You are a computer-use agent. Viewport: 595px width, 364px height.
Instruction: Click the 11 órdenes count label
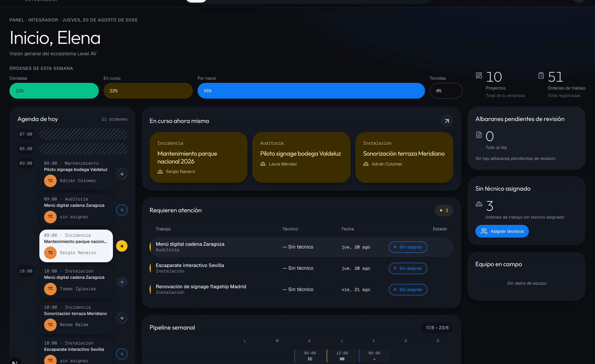click(114, 119)
